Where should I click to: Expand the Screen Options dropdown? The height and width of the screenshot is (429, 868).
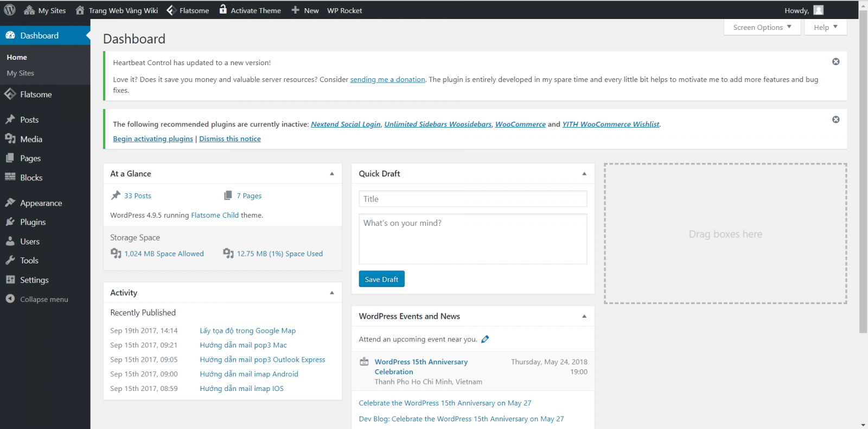(x=762, y=27)
